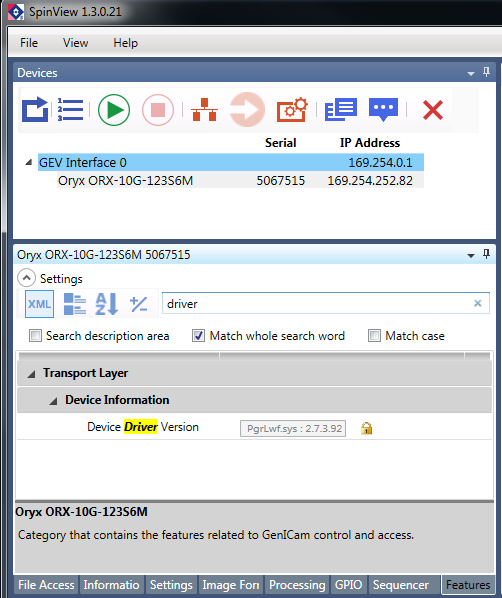Open the Devices panel dropdown arrow
502x598 pixels.
(x=471, y=73)
